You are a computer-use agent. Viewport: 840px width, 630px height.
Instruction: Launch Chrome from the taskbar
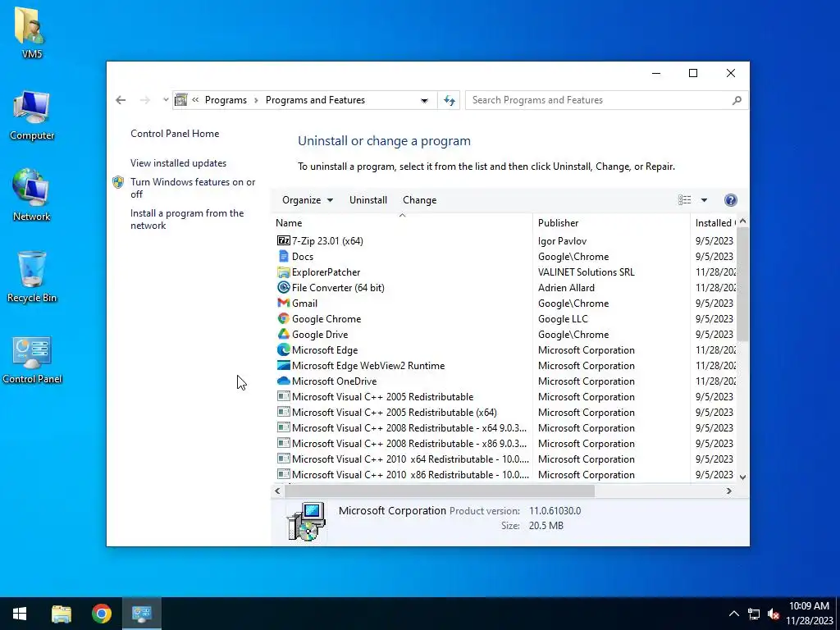click(x=101, y=614)
